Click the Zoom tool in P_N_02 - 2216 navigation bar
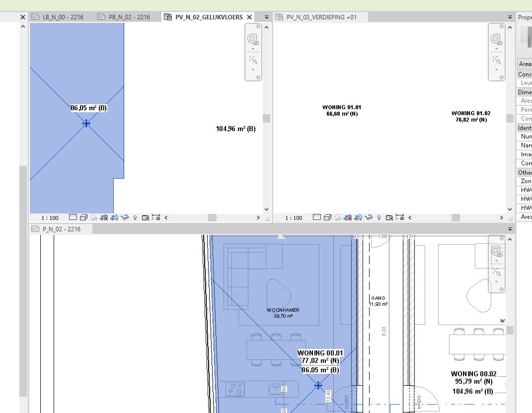 (x=496, y=272)
